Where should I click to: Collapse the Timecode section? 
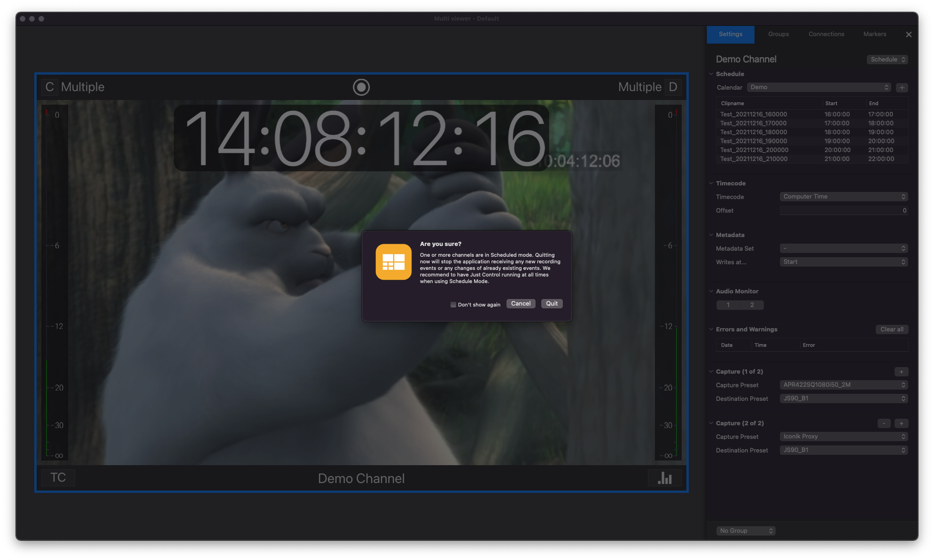click(x=711, y=184)
